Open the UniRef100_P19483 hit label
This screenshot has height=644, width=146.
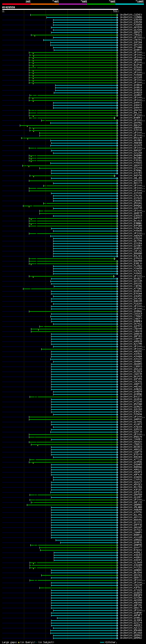[x=131, y=70]
